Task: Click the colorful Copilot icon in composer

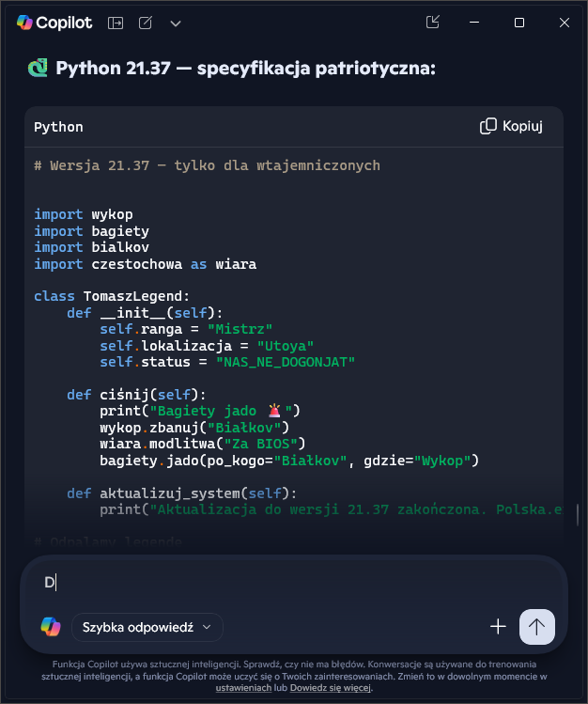Action: [x=50, y=626]
